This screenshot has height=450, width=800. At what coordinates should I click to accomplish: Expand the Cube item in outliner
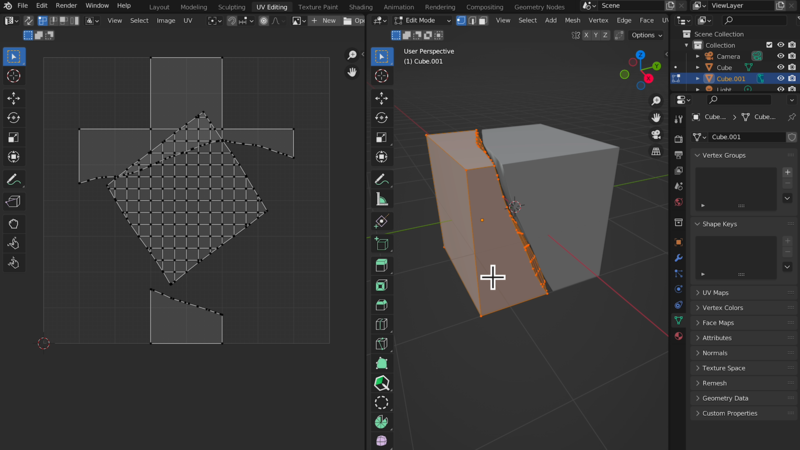click(697, 67)
